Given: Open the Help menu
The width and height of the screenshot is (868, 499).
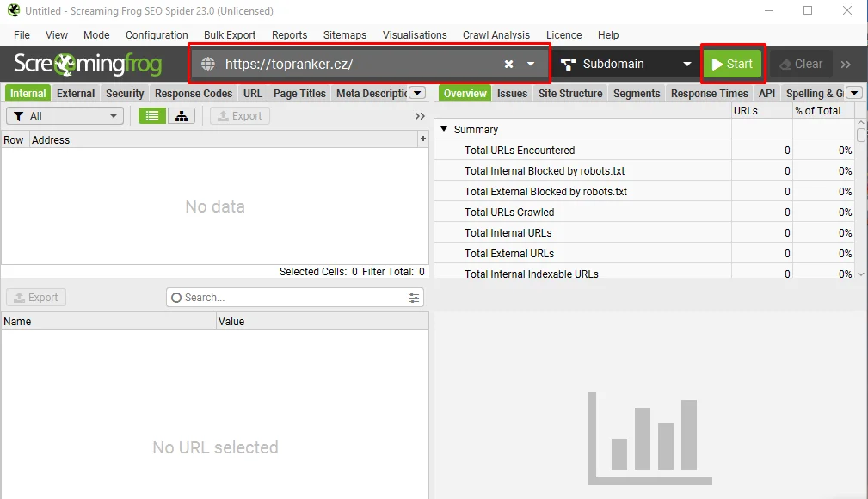Looking at the screenshot, I should coord(608,35).
